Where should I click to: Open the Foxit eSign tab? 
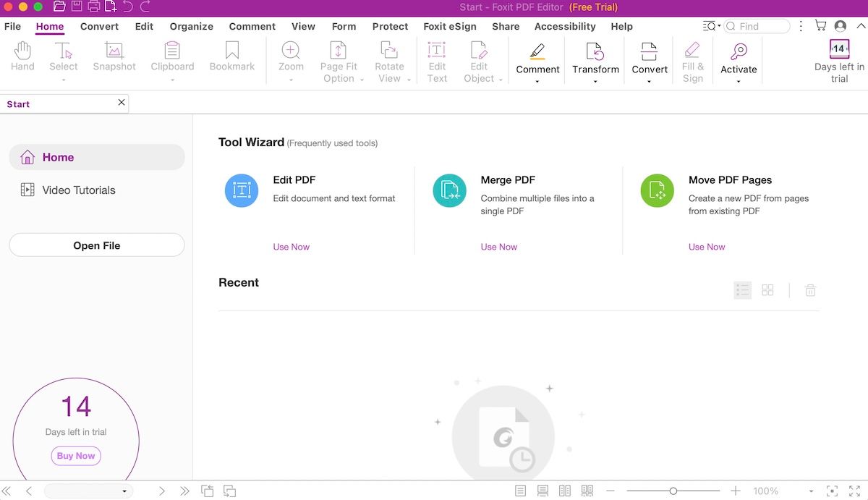pyautogui.click(x=450, y=26)
